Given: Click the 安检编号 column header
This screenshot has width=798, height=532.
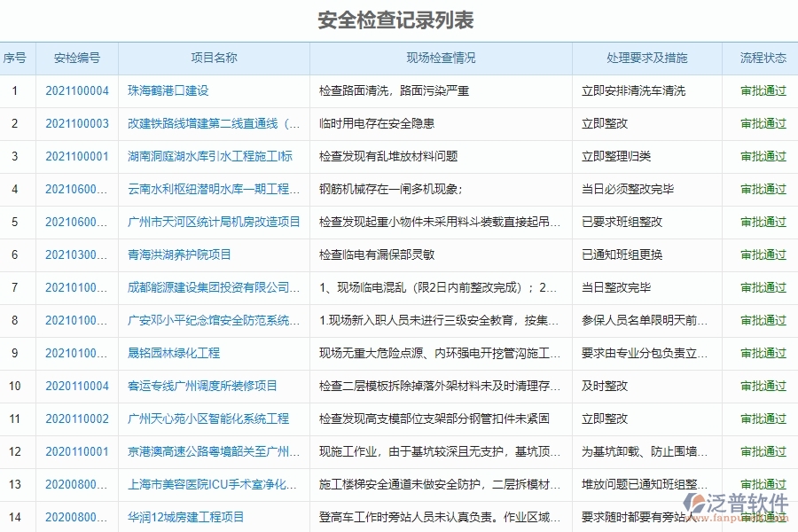Looking at the screenshot, I should point(77,59).
